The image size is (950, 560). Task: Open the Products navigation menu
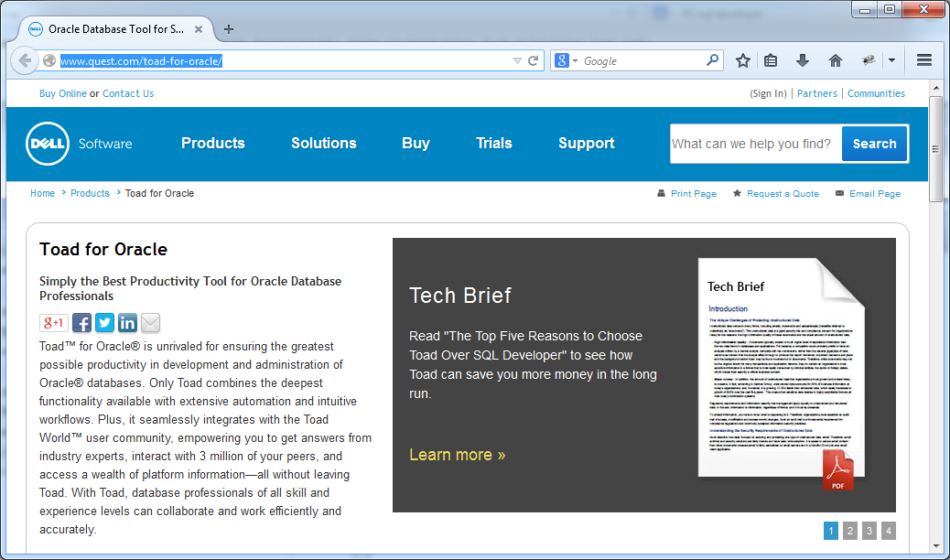click(213, 143)
